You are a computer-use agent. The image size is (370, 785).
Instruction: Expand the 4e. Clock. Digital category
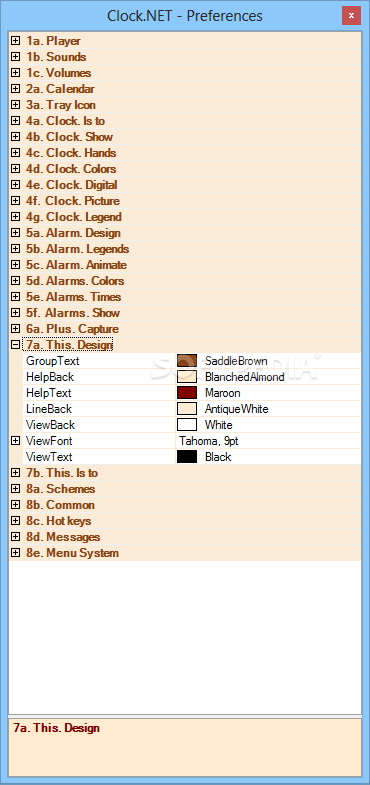point(16,185)
